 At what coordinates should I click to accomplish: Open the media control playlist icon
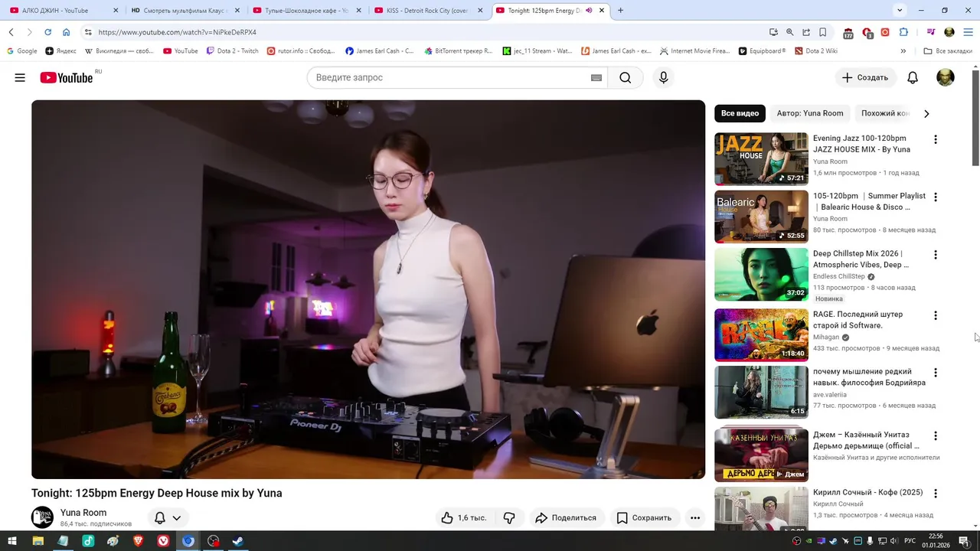(931, 32)
